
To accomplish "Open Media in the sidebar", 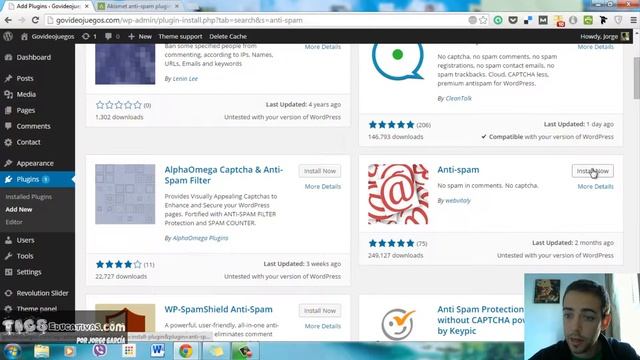I will pyautogui.click(x=26, y=94).
